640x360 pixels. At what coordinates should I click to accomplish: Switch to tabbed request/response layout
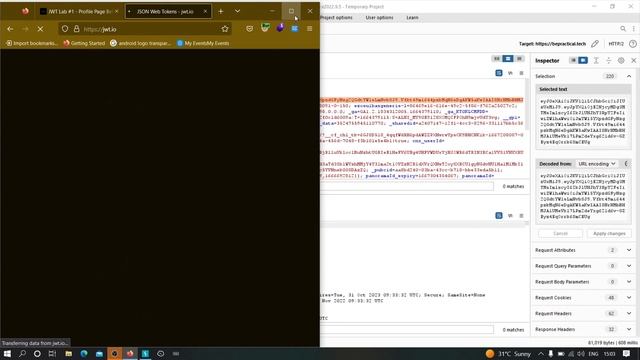coord(519,59)
